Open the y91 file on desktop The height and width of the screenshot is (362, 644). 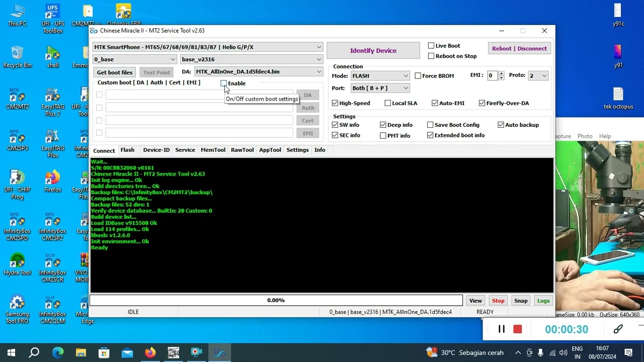pyautogui.click(x=618, y=57)
